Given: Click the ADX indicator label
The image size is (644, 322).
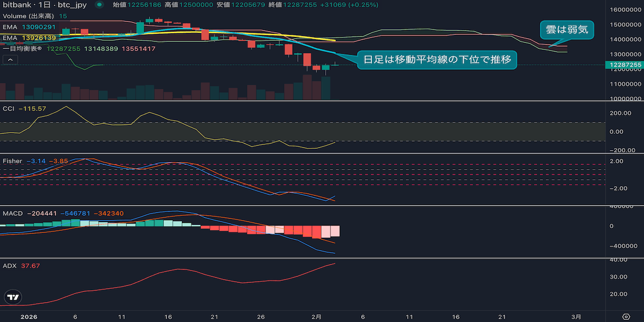Looking at the screenshot, I should (x=9, y=266).
